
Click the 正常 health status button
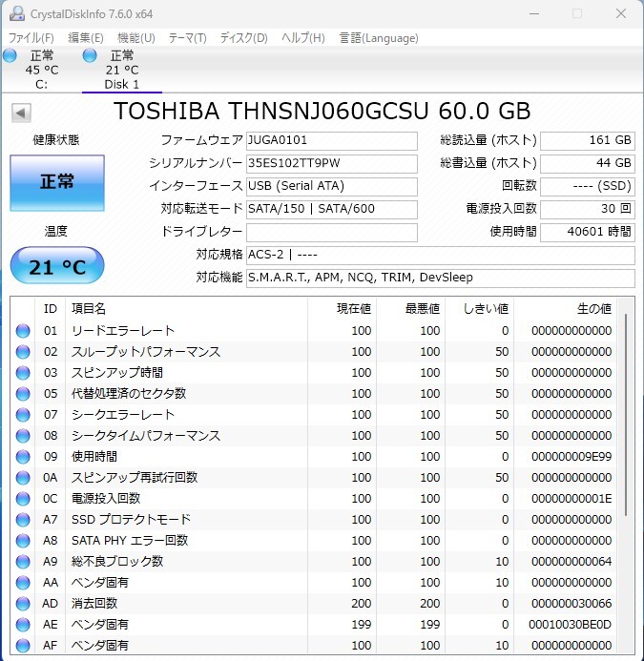point(57,182)
